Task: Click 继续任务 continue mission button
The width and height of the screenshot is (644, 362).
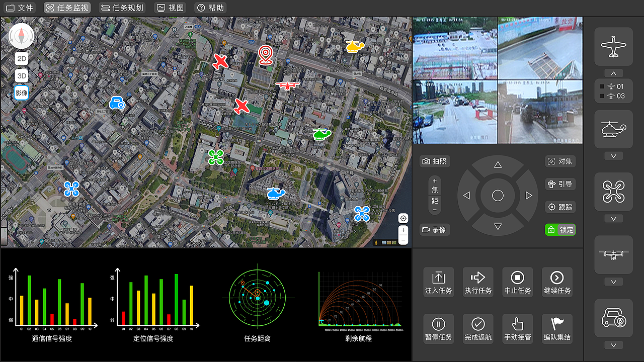Action: pyautogui.click(x=557, y=282)
